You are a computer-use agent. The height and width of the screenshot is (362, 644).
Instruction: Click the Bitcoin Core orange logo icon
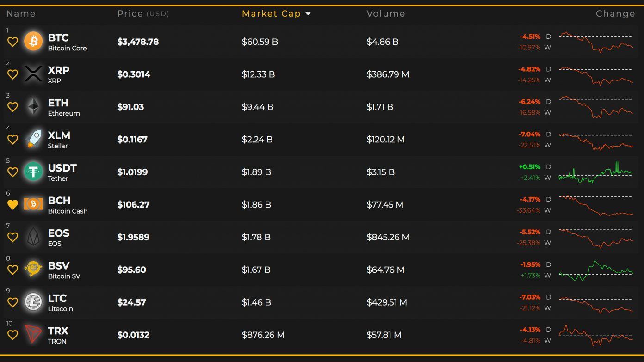point(33,42)
